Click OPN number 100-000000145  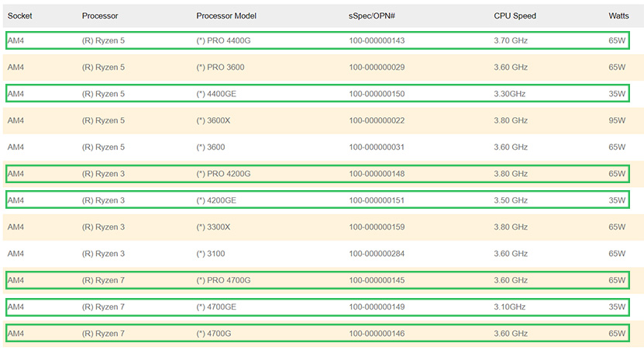coord(377,280)
